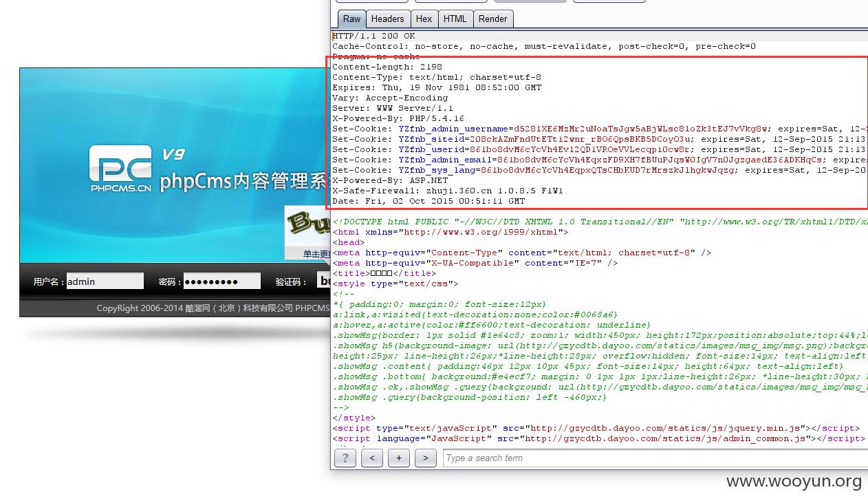Click the X-Powered-By: PHP/5.4.16 line
The image size is (868, 501).
398,118
